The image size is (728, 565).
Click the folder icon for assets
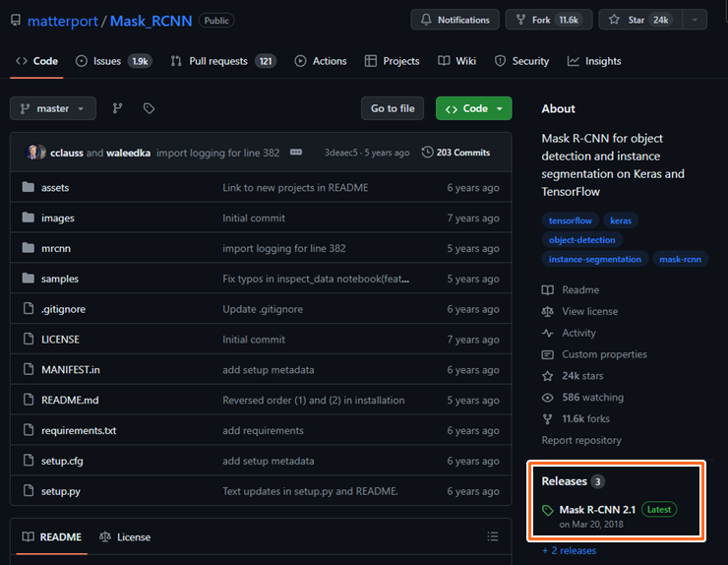tap(29, 187)
